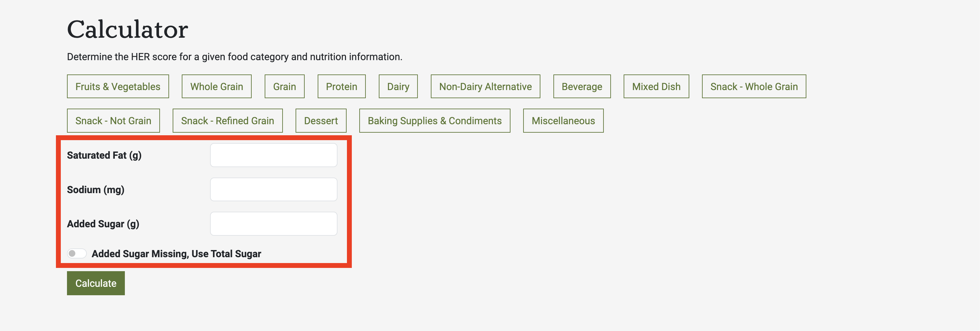
Task: Select the Miscellaneous category
Action: [563, 121]
